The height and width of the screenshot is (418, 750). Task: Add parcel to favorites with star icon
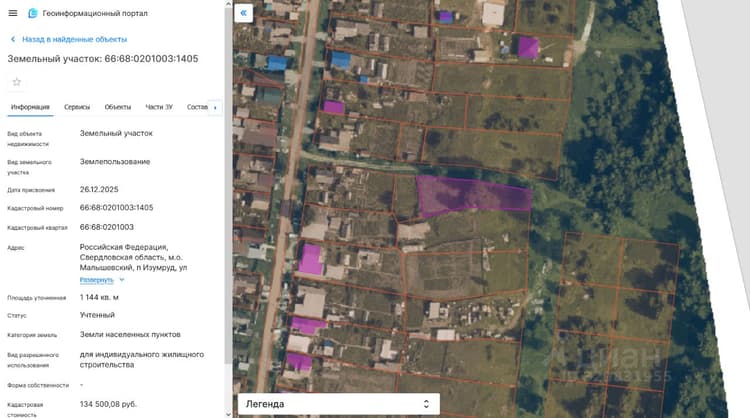(x=17, y=82)
